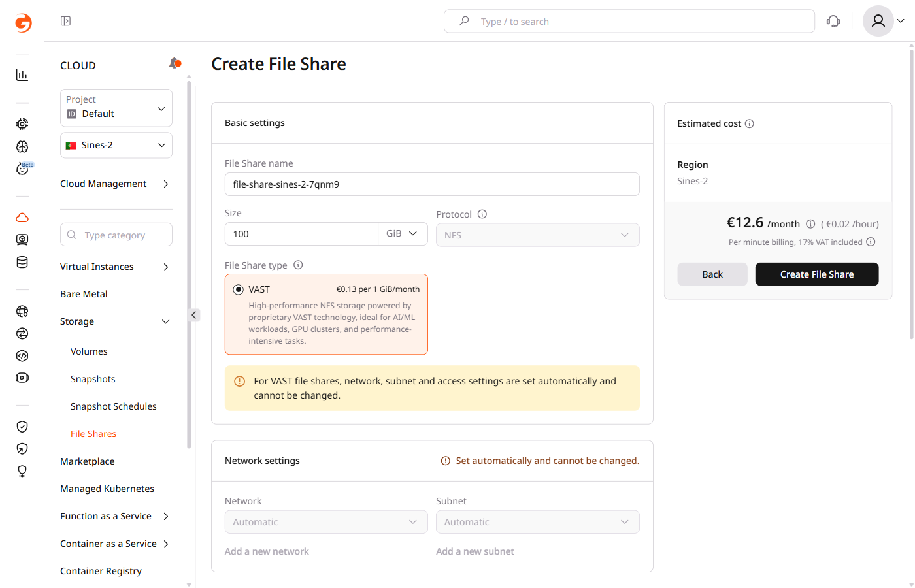
Task: Open the Sines-2 region dropdown
Action: pyautogui.click(x=116, y=145)
